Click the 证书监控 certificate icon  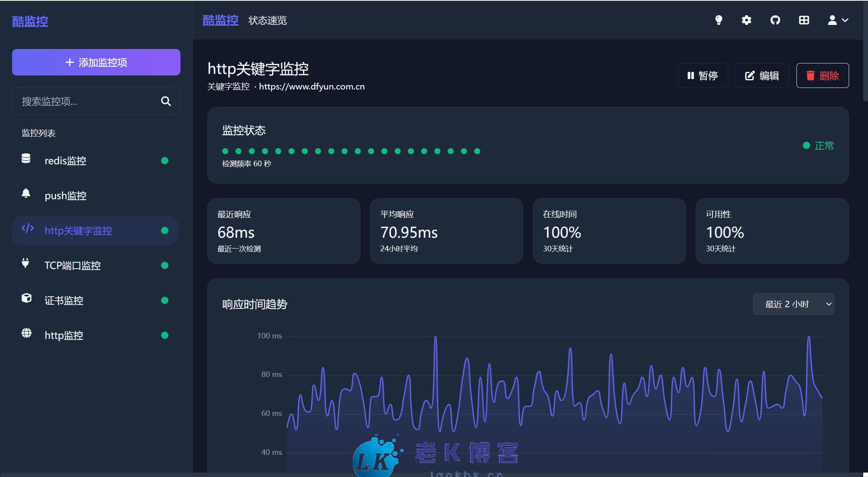pyautogui.click(x=26, y=299)
